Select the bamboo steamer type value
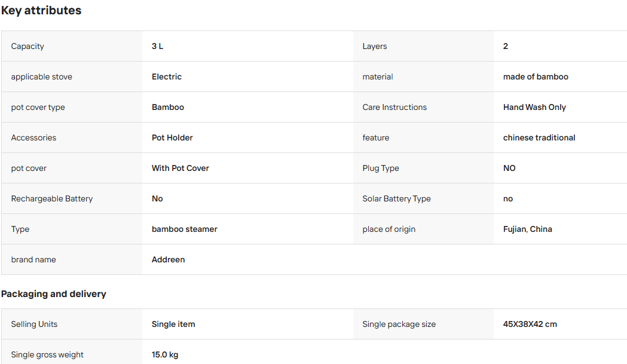Screen dimensions: 627x364 pos(185,229)
